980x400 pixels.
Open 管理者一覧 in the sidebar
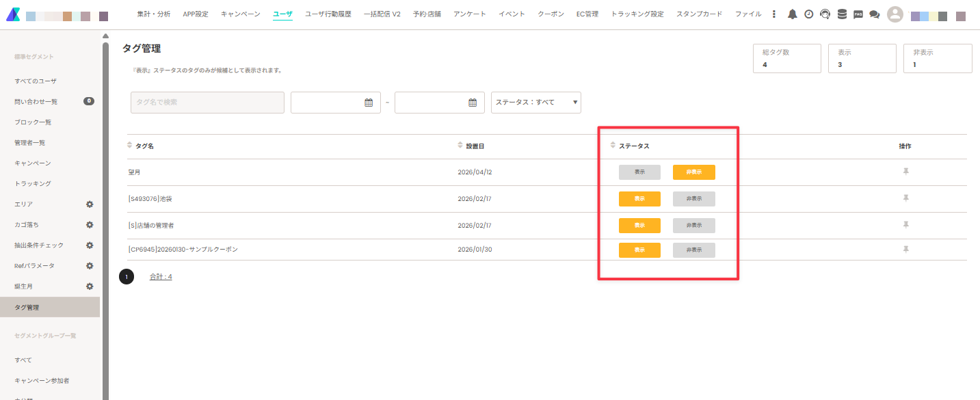pyautogui.click(x=30, y=143)
